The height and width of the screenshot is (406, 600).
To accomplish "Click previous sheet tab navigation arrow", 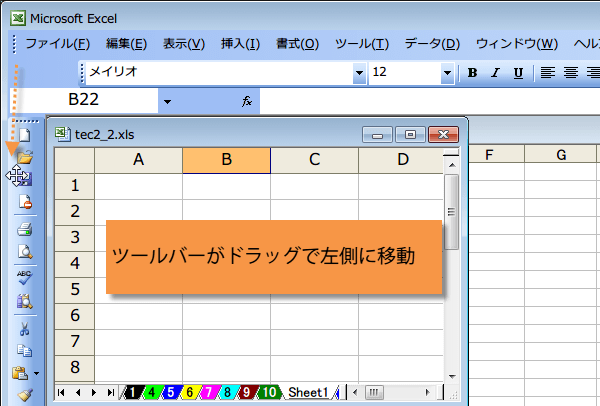I will click(78, 392).
